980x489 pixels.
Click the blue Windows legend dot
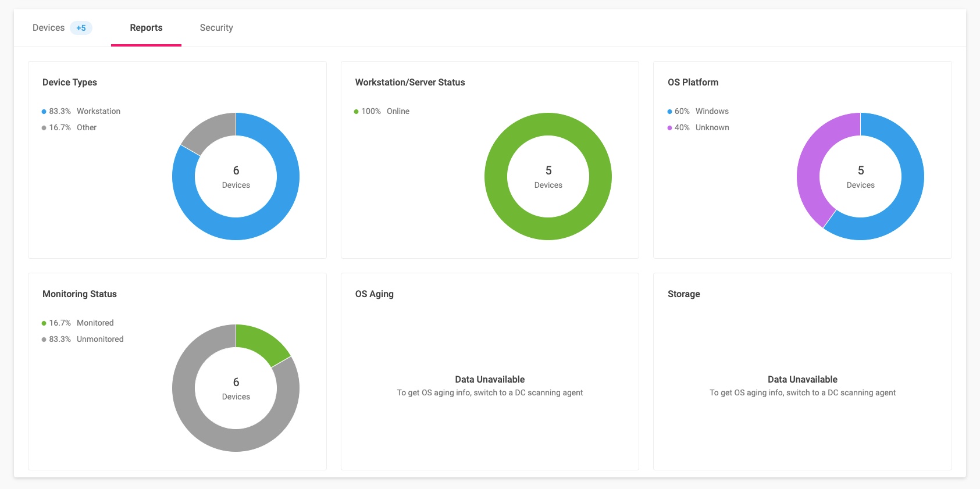669,112
